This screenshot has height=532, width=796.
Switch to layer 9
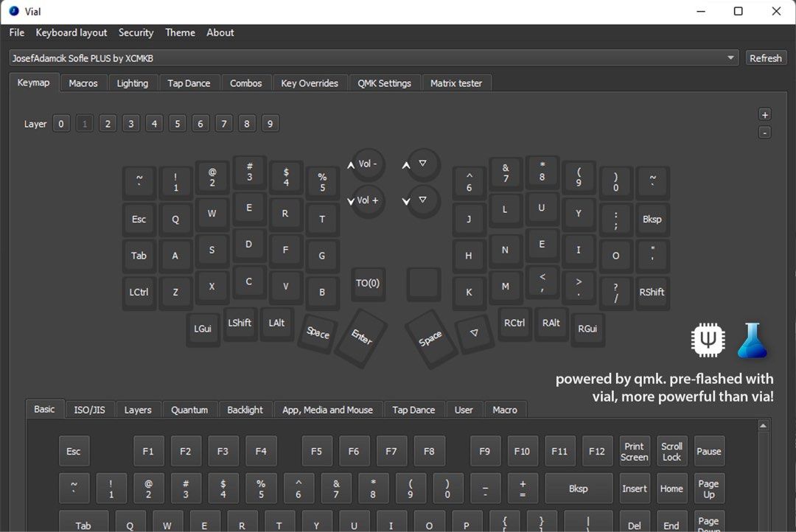coord(270,124)
